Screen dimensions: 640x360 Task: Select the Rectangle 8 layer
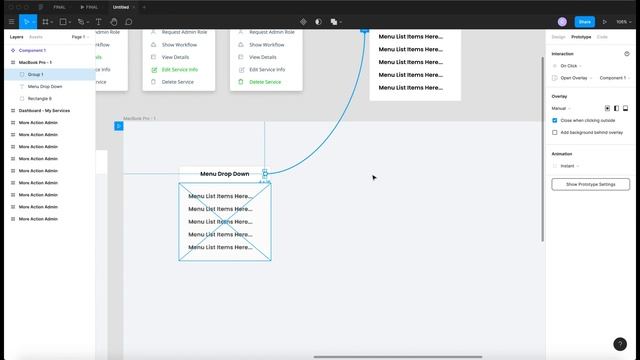(40, 98)
